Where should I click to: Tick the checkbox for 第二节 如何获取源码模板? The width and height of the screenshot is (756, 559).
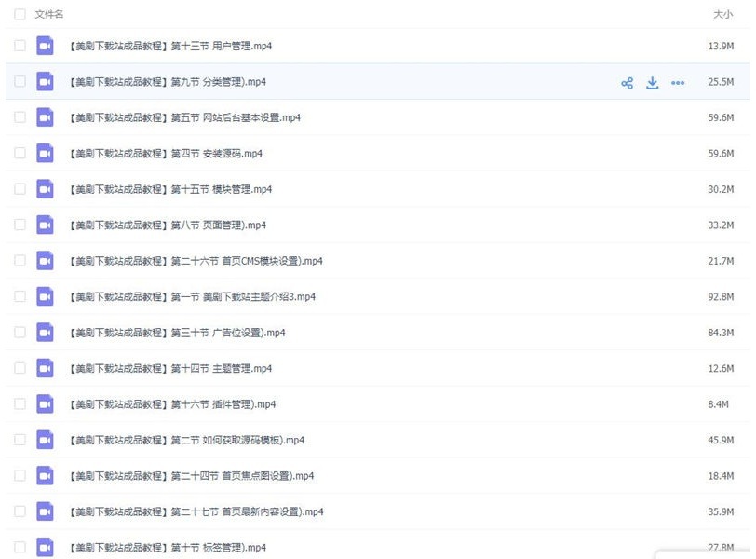coord(20,440)
